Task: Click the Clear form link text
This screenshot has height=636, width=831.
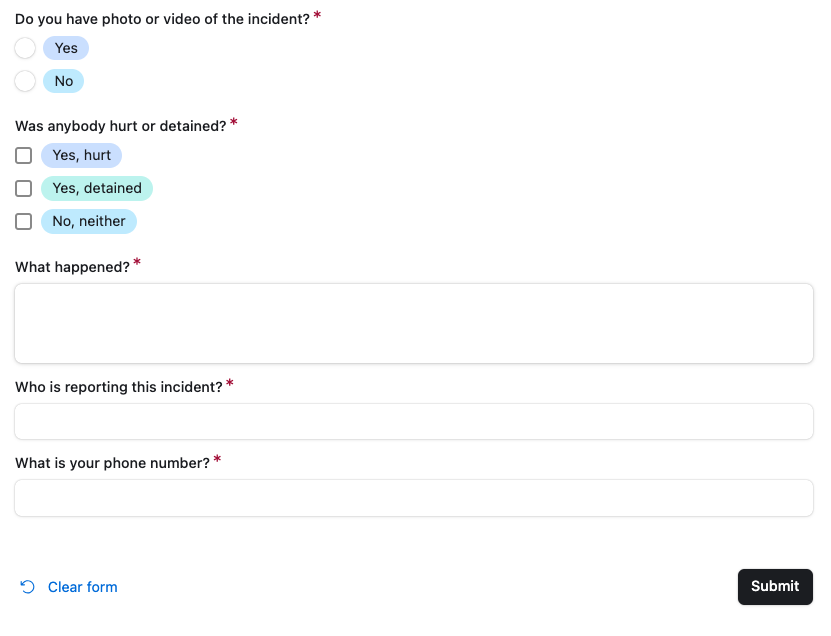Action: click(x=82, y=587)
